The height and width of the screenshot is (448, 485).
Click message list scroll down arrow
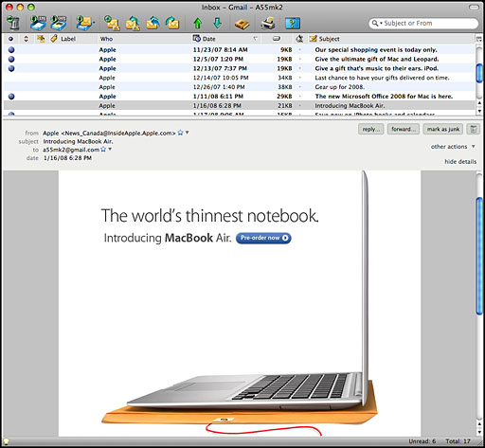point(479,111)
